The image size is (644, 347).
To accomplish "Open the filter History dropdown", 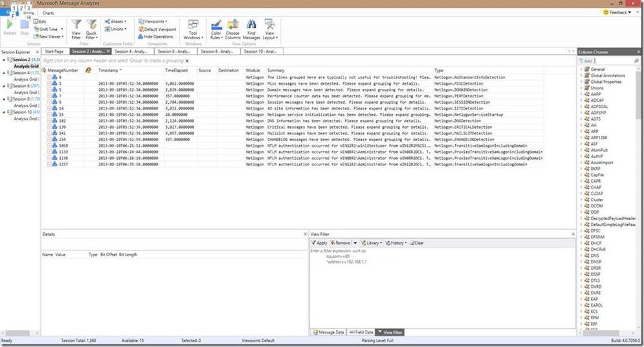I will [x=396, y=243].
